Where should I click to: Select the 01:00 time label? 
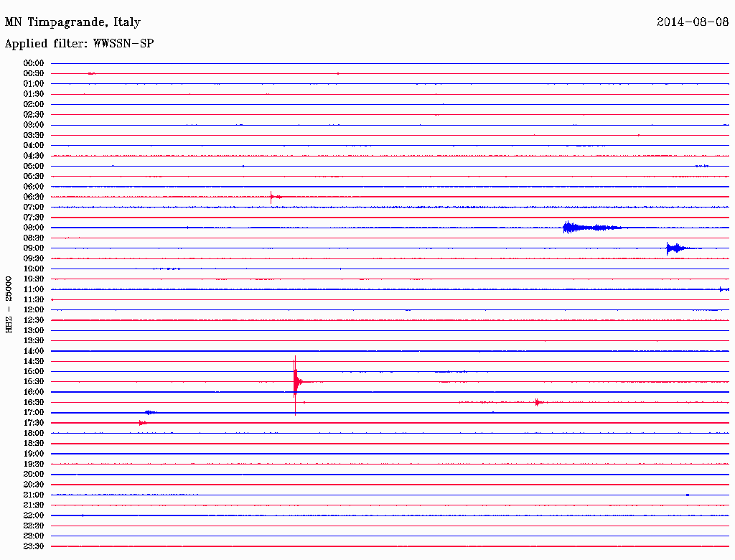pyautogui.click(x=34, y=83)
